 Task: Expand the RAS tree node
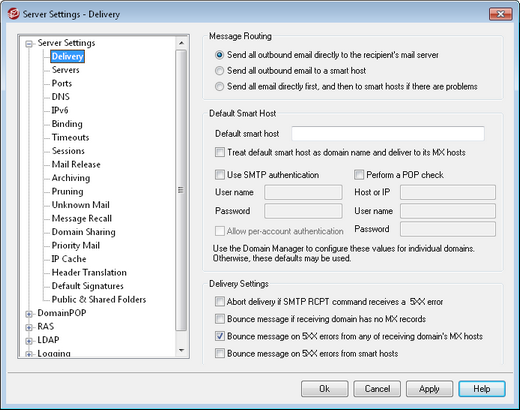(x=29, y=327)
